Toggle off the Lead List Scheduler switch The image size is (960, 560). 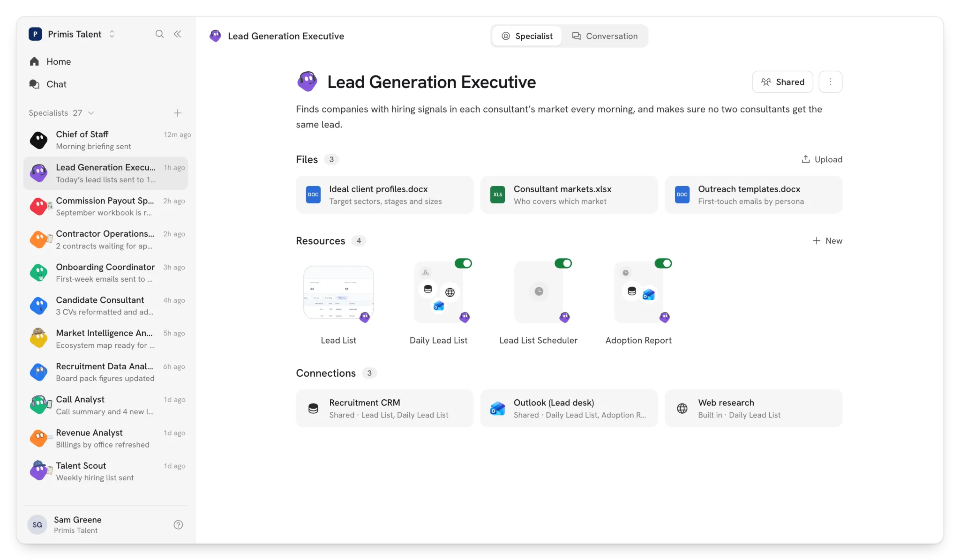coord(563,263)
